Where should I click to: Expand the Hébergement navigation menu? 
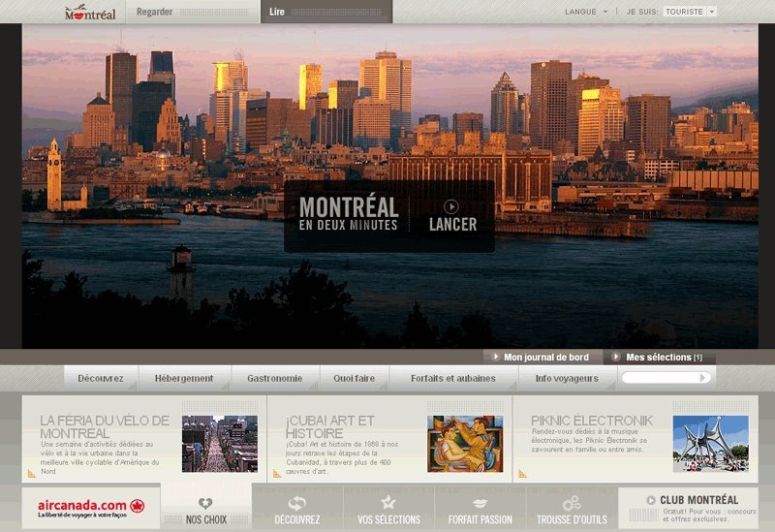tap(184, 378)
